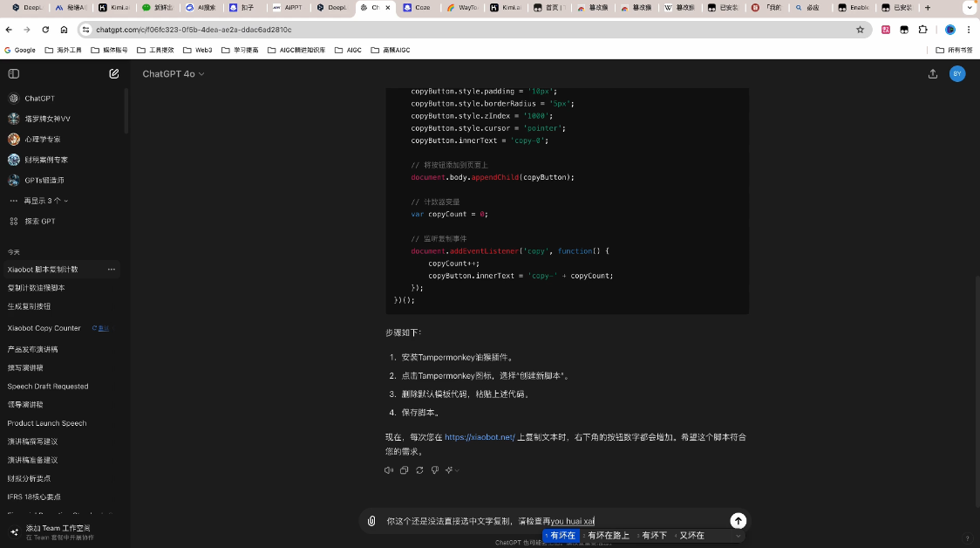This screenshot has width=980, height=548.
Task: Open the switch model sparkle dropdown
Action: (452, 470)
